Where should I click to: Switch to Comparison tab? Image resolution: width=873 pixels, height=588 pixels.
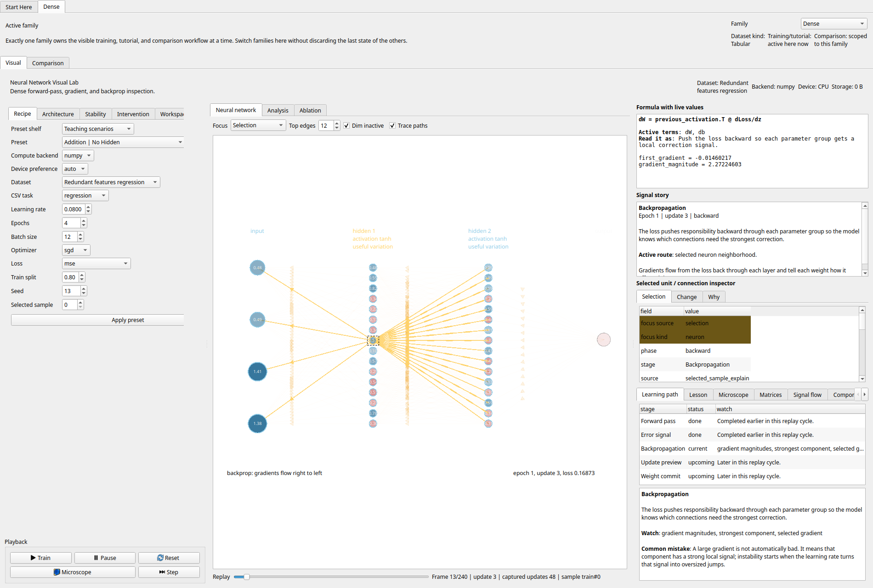pos(48,63)
